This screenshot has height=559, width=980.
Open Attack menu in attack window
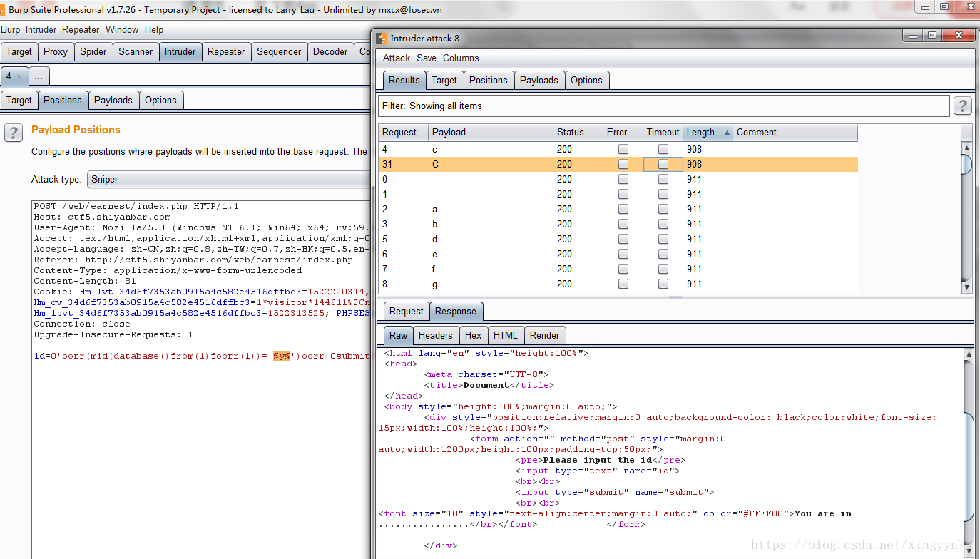pyautogui.click(x=397, y=58)
